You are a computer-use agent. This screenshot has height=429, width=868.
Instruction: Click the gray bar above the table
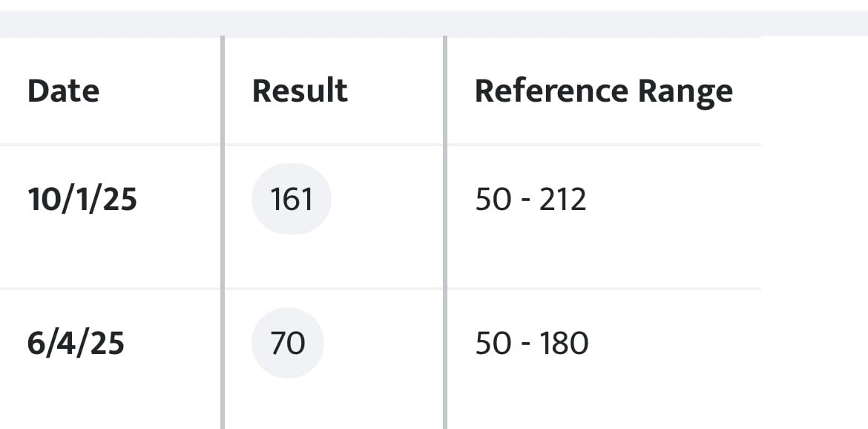(434, 23)
